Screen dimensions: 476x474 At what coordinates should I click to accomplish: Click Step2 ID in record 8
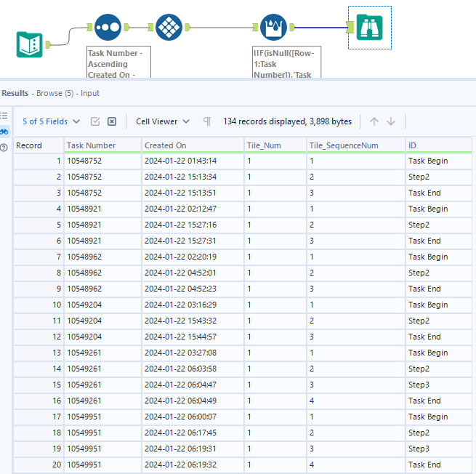point(439,273)
